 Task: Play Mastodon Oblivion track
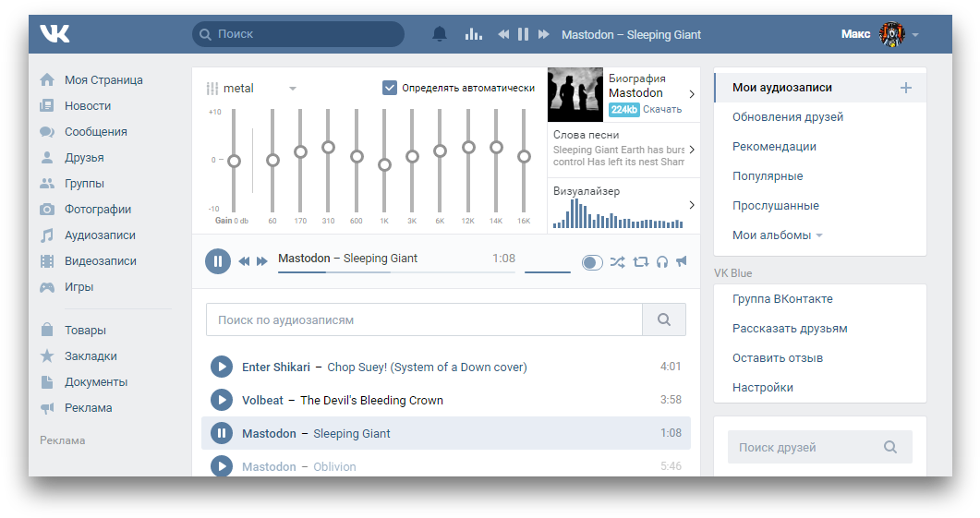coord(222,466)
